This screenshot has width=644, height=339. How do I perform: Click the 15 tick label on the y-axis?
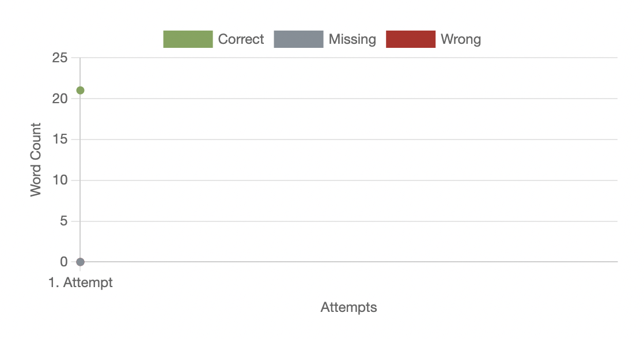60,140
